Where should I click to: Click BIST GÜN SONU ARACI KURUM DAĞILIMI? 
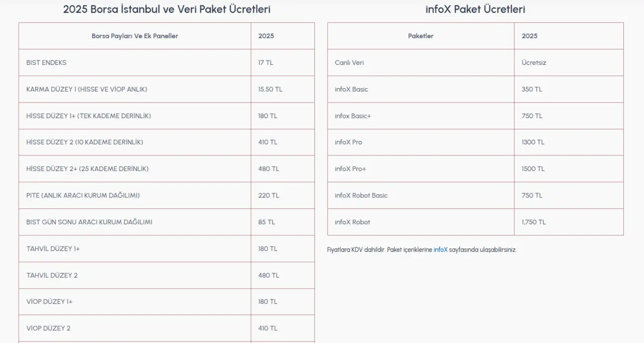point(89,222)
